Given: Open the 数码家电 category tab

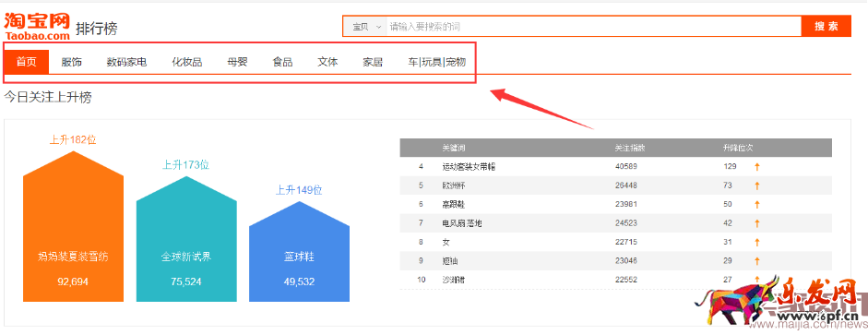Looking at the screenshot, I should click(126, 62).
